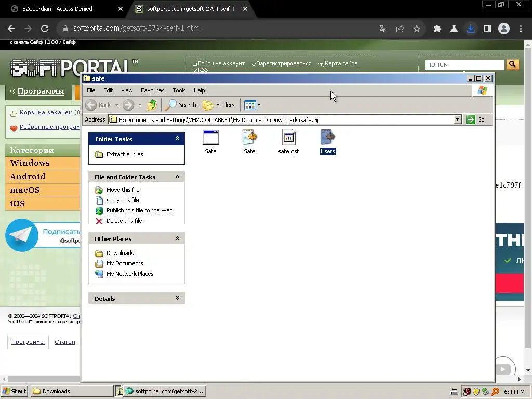Toggle the Folders pane button

tap(219, 105)
